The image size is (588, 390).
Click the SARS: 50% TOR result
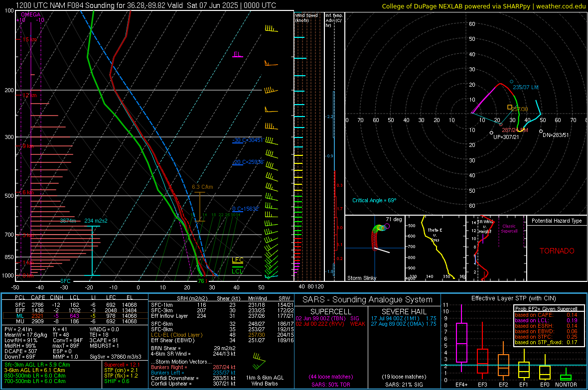click(x=330, y=385)
